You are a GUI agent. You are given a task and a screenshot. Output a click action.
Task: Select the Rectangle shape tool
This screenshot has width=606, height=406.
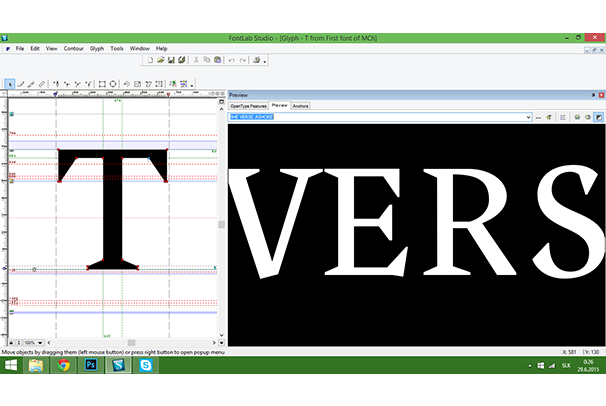coord(100,84)
